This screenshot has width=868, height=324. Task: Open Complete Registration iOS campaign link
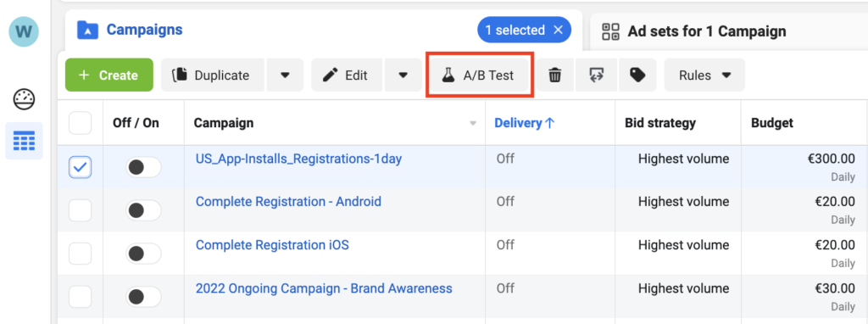(272, 245)
